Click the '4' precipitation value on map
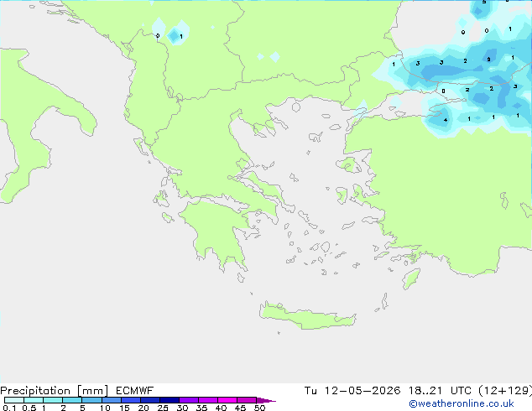 (x=446, y=120)
